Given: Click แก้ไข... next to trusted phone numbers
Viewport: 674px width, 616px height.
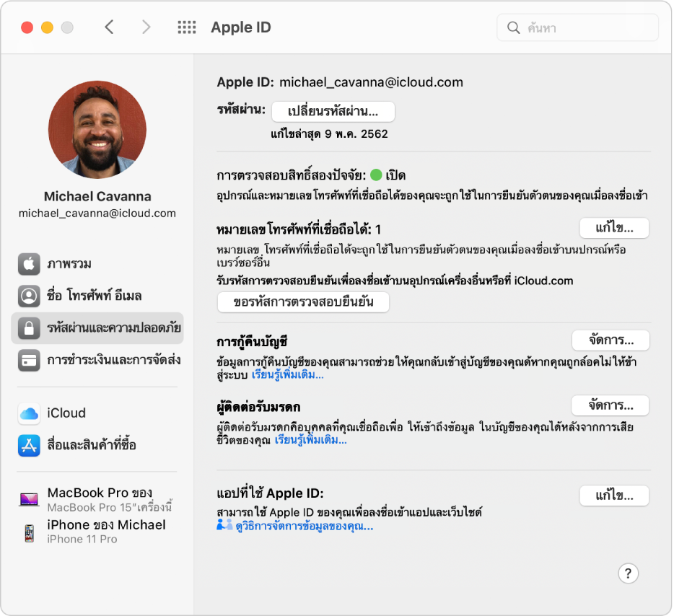Looking at the screenshot, I should tap(614, 228).
